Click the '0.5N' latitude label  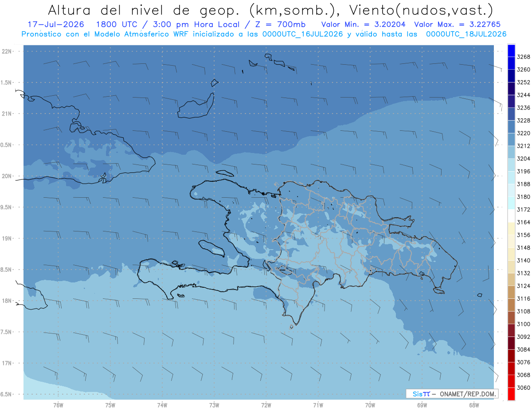7,145
